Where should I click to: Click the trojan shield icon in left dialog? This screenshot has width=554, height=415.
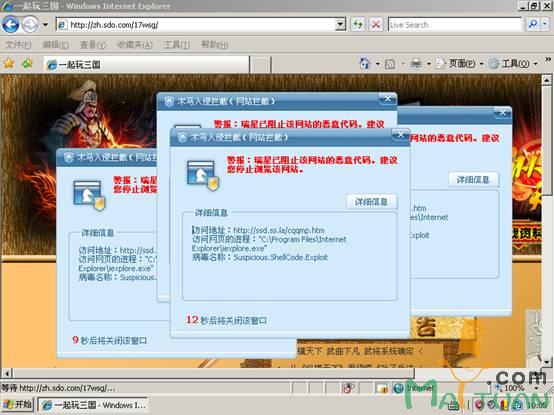click(89, 195)
